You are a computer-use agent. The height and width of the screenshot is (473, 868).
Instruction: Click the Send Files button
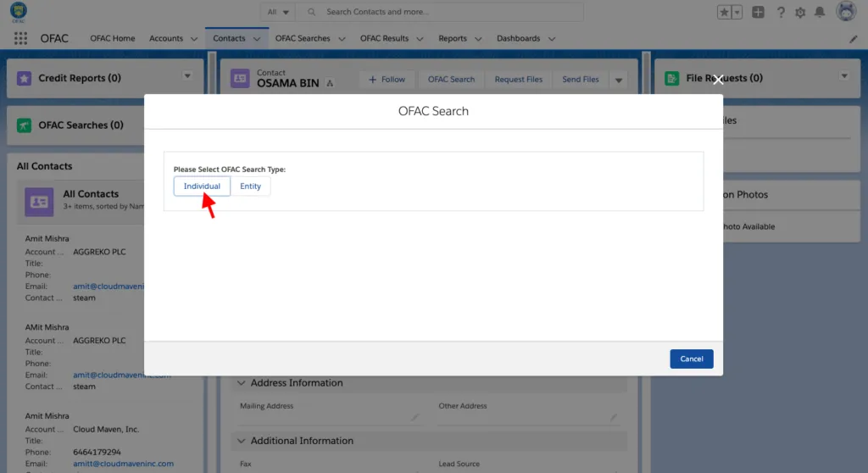[x=580, y=79]
